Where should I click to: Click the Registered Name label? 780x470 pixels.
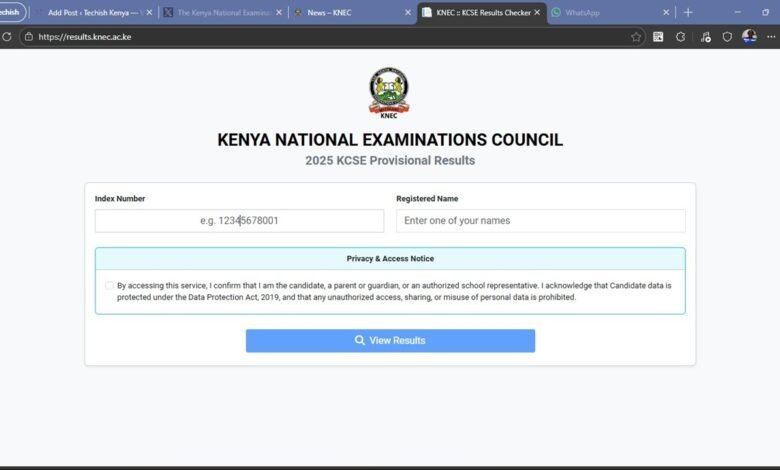pyautogui.click(x=427, y=198)
